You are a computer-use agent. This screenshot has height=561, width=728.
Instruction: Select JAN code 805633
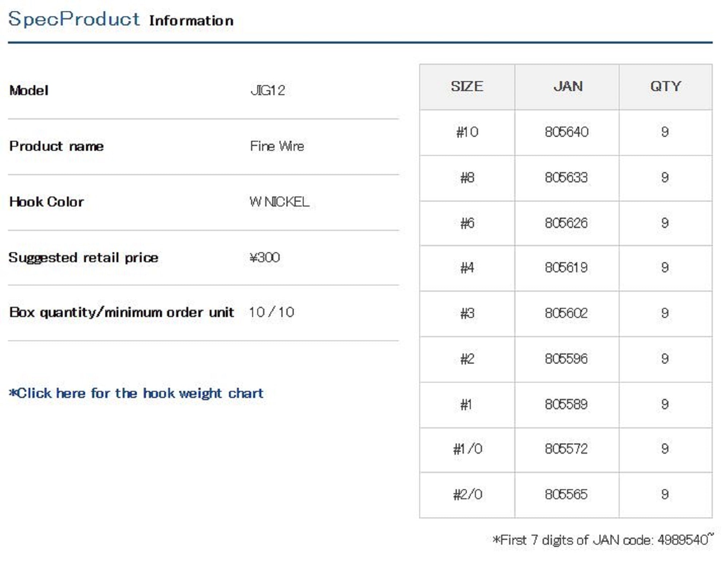566,178
